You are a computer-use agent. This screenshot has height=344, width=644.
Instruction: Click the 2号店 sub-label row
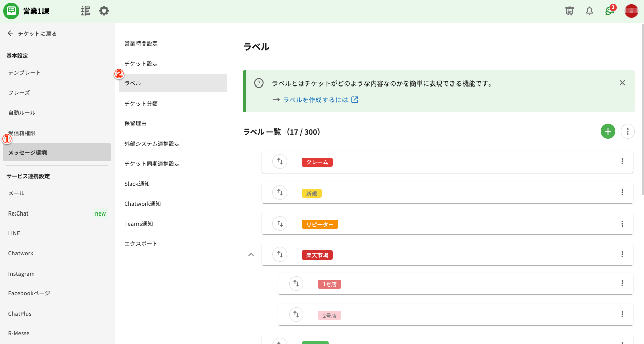(455, 315)
